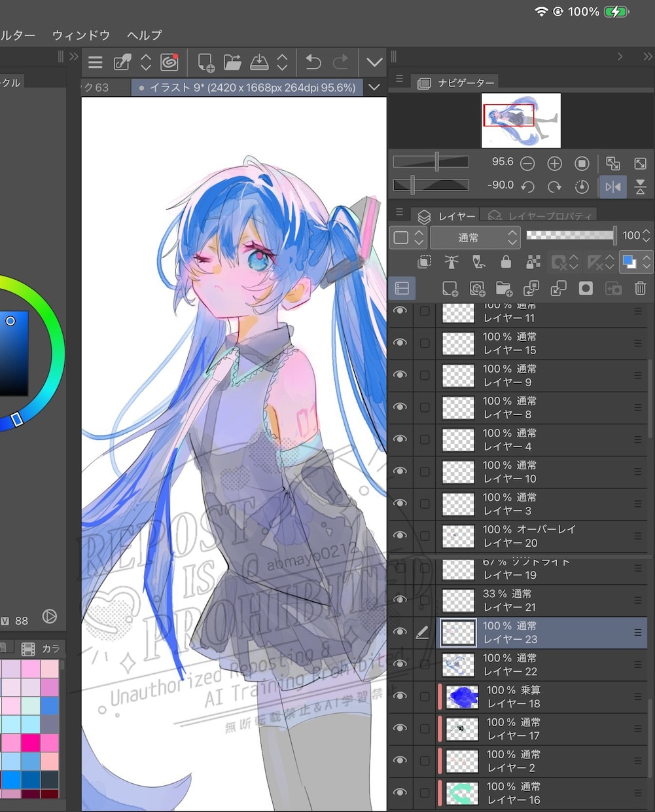The height and width of the screenshot is (812, 655).
Task: Rotate canvas left in Navigator
Action: coord(527,187)
